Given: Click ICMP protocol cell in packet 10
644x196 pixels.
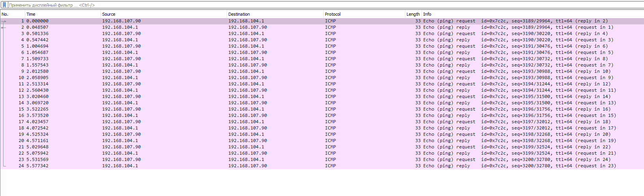Looking at the screenshot, I should click(x=330, y=78).
